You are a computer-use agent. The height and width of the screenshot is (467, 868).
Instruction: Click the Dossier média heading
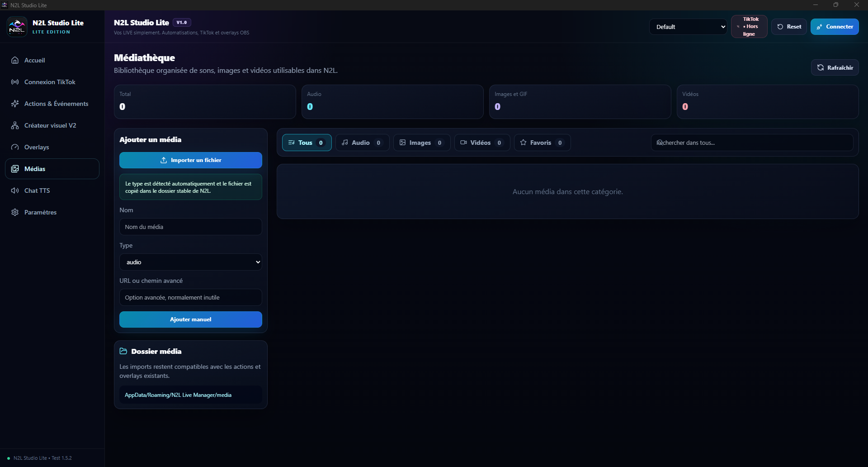point(156,351)
